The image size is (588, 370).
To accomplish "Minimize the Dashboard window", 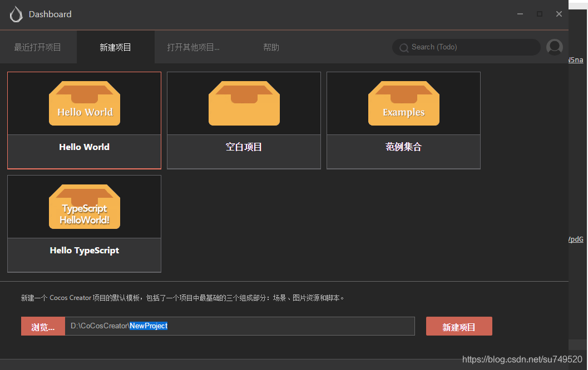I will pos(520,14).
